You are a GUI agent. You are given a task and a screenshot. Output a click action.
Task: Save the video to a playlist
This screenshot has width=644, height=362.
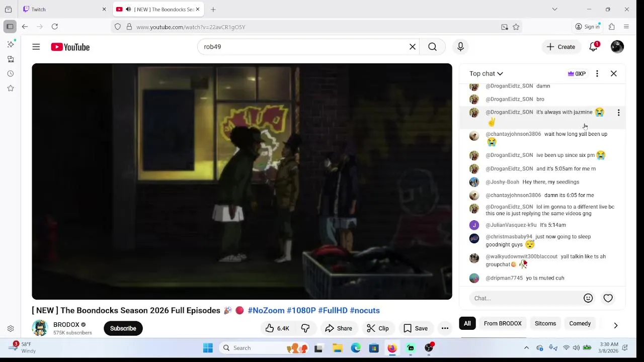416,328
